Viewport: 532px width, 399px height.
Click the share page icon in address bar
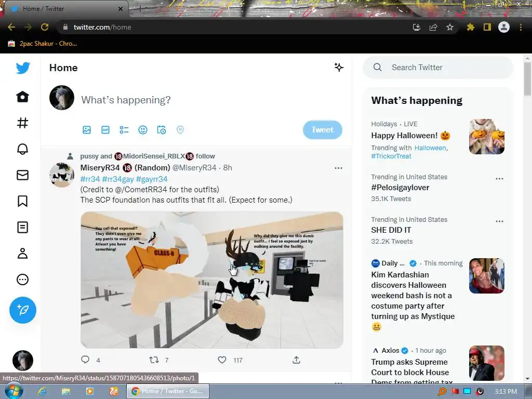pos(433,27)
